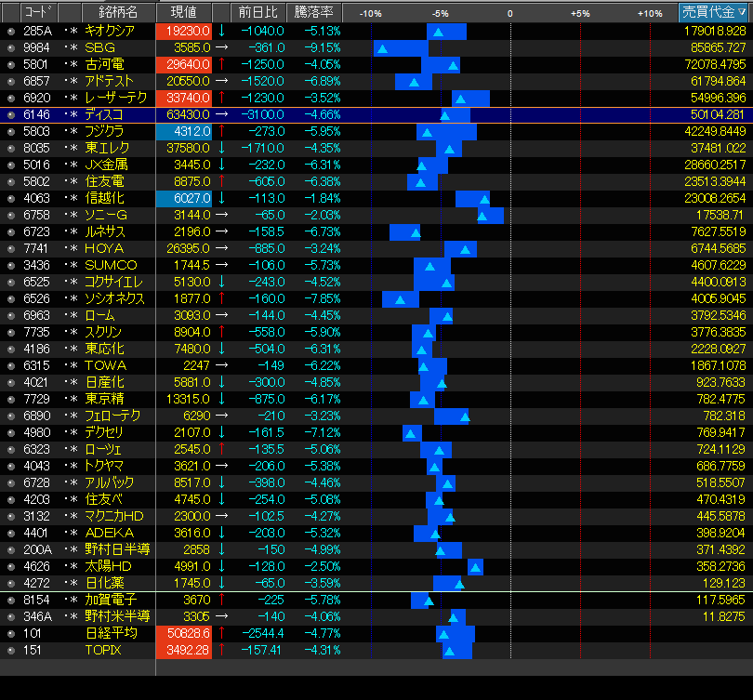Image resolution: width=753 pixels, height=700 pixels.
Task: Select the ディスコ stock name
Action: 104,114
